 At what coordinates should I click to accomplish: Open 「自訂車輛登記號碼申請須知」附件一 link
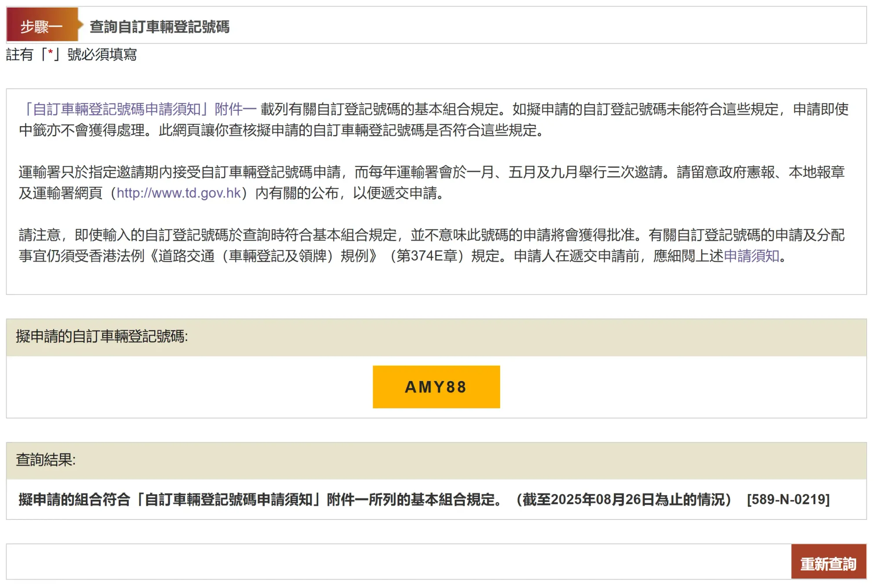(x=140, y=109)
